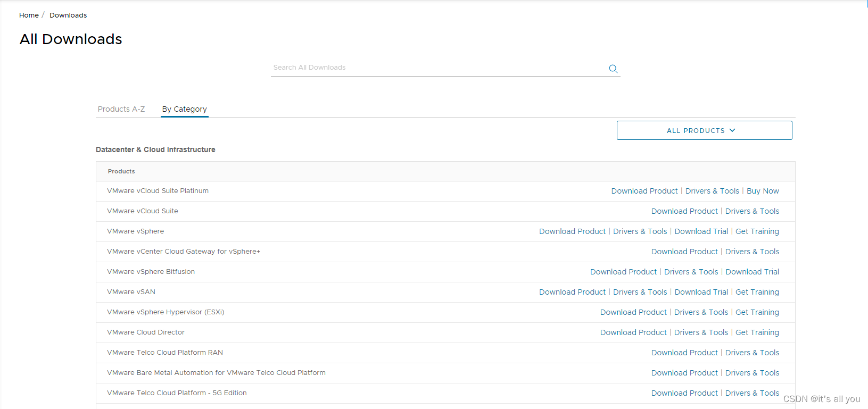Viewport: 868px width, 409px height.
Task: Click Get Training for VMware vSphere
Action: point(757,231)
